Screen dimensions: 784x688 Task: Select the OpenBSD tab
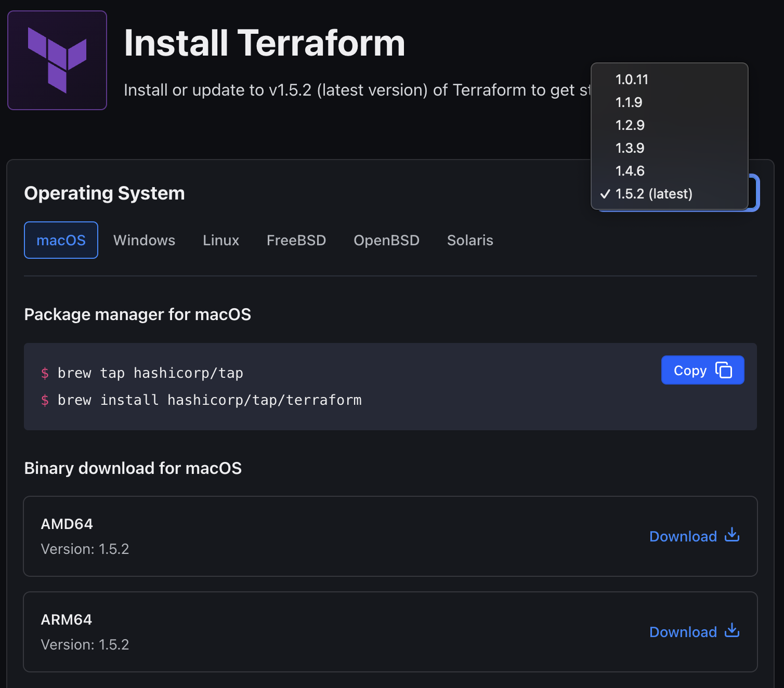coord(386,240)
